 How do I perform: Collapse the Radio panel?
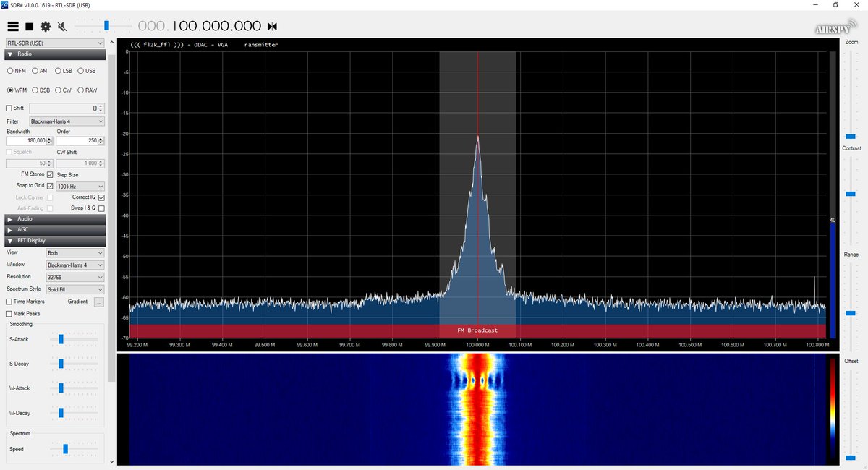(x=55, y=54)
